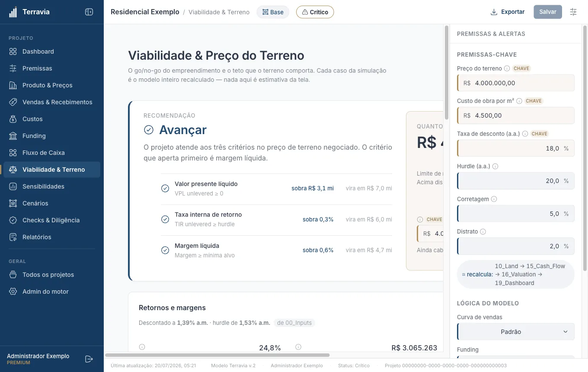Go to Premissas in the sidebar
The height and width of the screenshot is (372, 588).
pyautogui.click(x=52, y=68)
